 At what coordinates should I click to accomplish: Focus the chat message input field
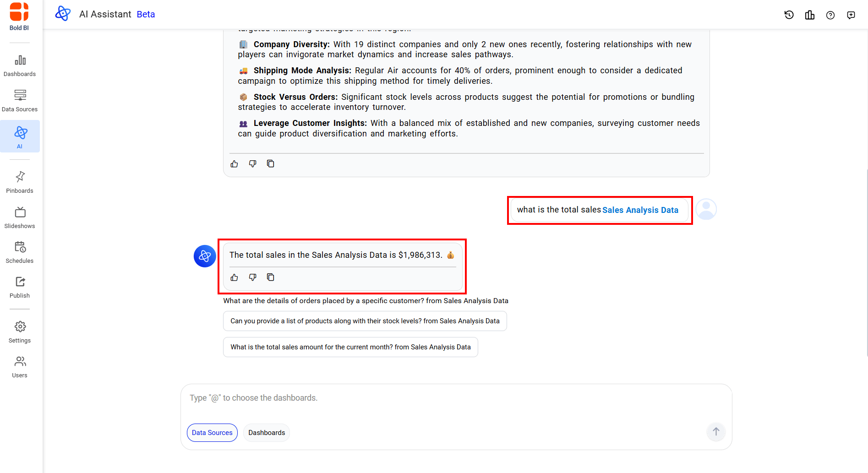click(x=456, y=398)
